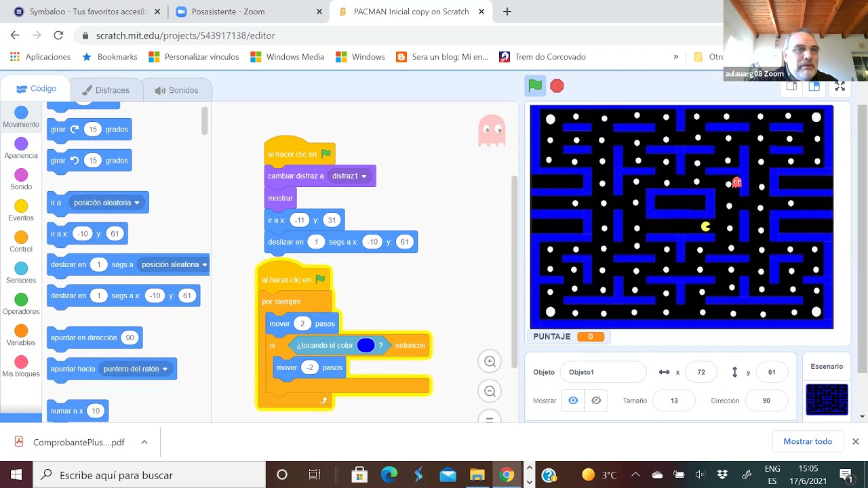Click the green flag to start the project
This screenshot has height=488, width=868.
coord(535,86)
